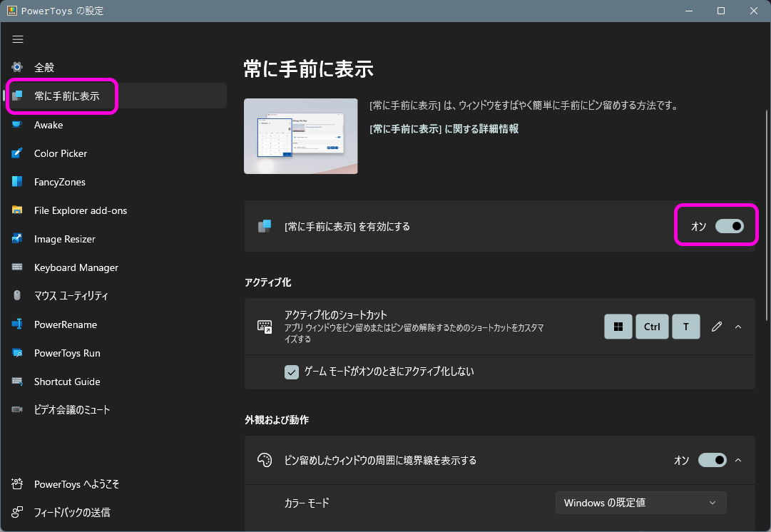Viewport: 771px width, 532px height.
Task: Open Image Resizer settings
Action: [x=116, y=239]
